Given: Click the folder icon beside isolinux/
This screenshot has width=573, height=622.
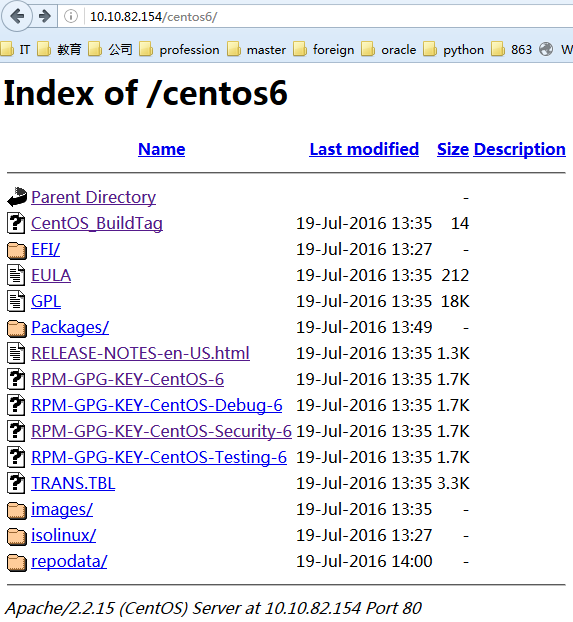Looking at the screenshot, I should coord(17,536).
